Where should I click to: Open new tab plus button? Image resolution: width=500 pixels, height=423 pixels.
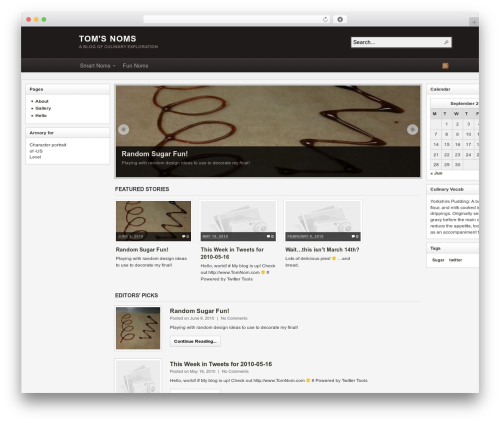point(474,22)
